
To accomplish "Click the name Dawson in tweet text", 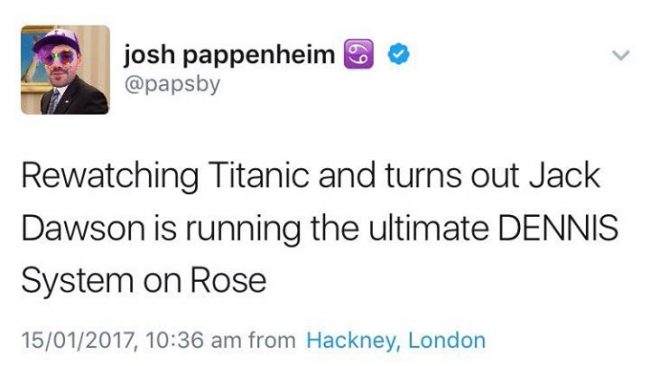I will point(83,228).
